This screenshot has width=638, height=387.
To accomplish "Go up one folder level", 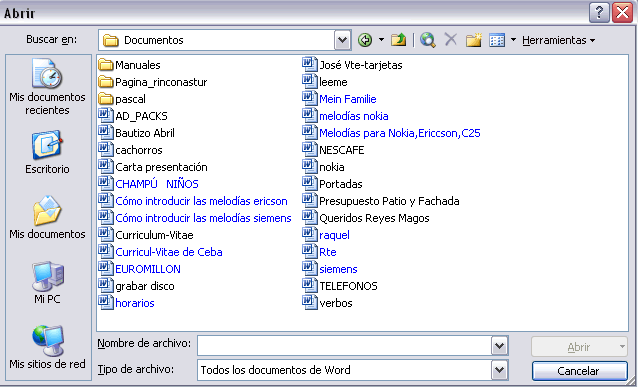I will coord(398,40).
